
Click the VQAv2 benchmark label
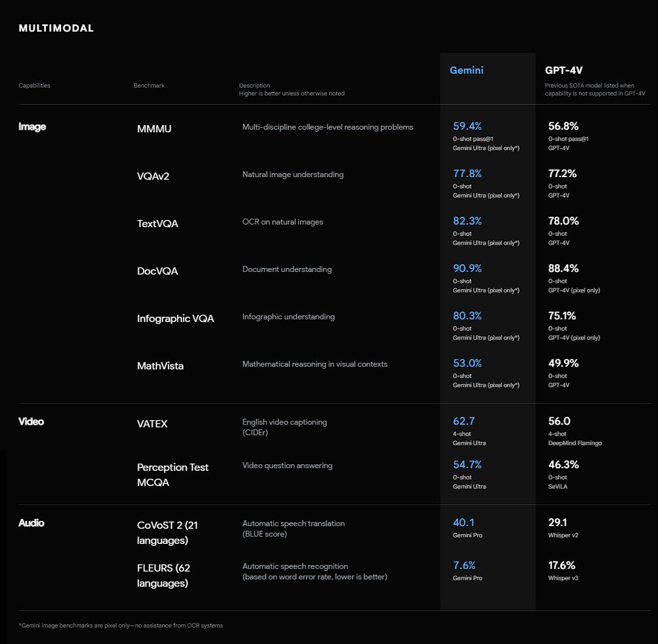(153, 176)
